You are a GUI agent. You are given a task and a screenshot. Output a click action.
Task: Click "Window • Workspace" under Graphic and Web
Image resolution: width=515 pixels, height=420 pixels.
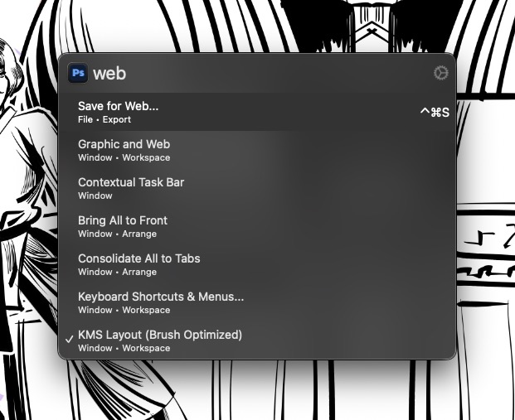[x=124, y=157]
